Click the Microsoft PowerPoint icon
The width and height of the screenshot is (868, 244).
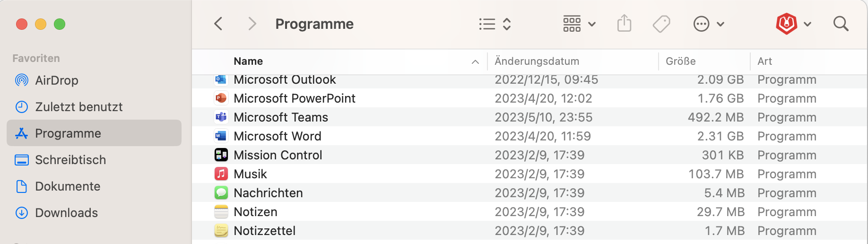coord(221,98)
